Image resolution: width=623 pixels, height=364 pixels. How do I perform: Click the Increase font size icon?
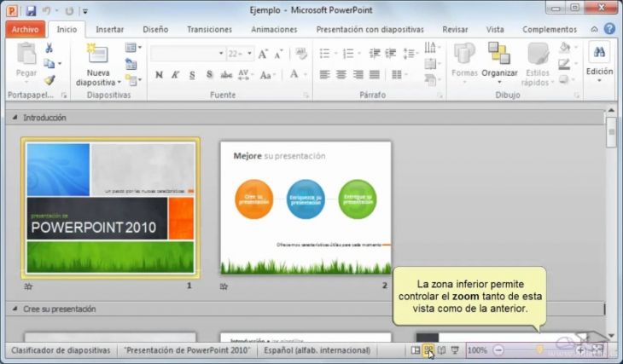point(263,54)
